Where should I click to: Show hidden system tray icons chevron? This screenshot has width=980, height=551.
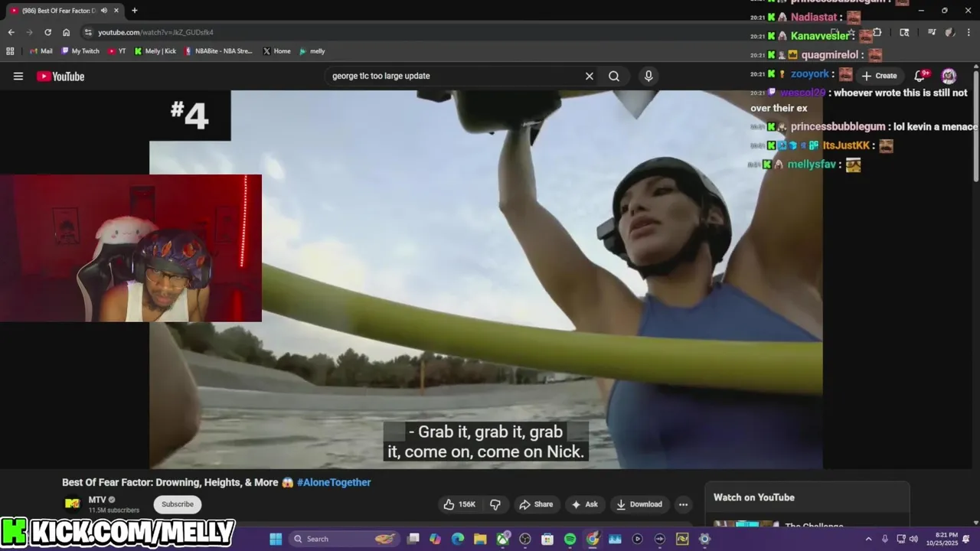click(x=868, y=539)
